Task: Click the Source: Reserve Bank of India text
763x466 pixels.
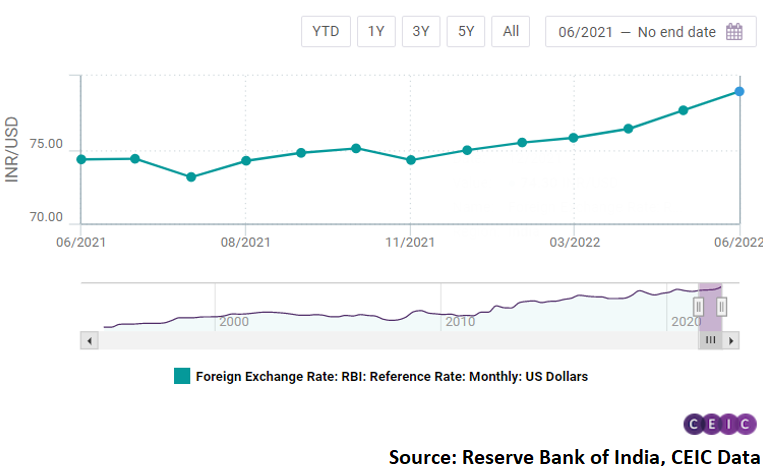Action: click(x=574, y=457)
